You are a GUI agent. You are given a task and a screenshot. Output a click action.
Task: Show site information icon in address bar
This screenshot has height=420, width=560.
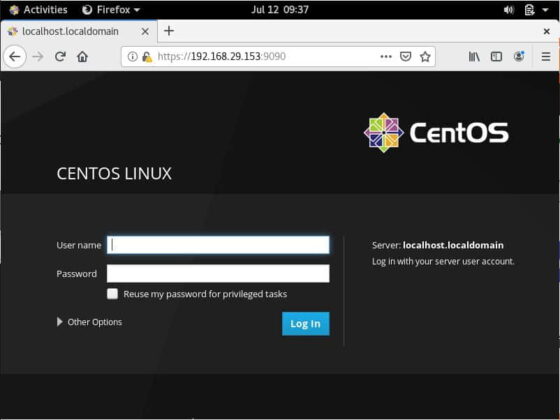pyautogui.click(x=132, y=56)
